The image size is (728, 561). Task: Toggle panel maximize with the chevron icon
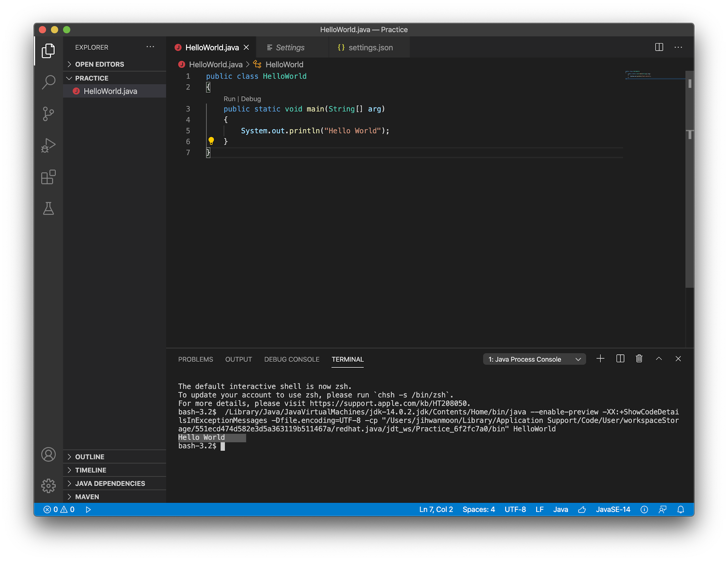click(659, 359)
